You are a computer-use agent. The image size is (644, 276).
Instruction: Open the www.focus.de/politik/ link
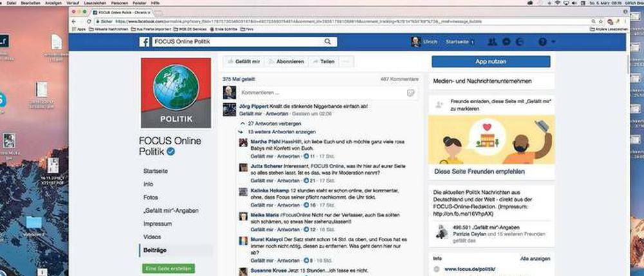[x=470, y=269]
